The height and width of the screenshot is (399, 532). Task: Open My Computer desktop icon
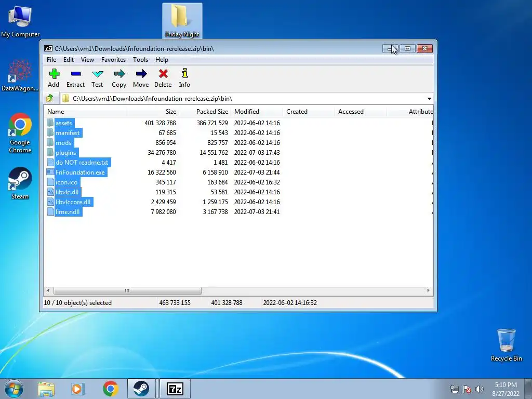coord(20,21)
